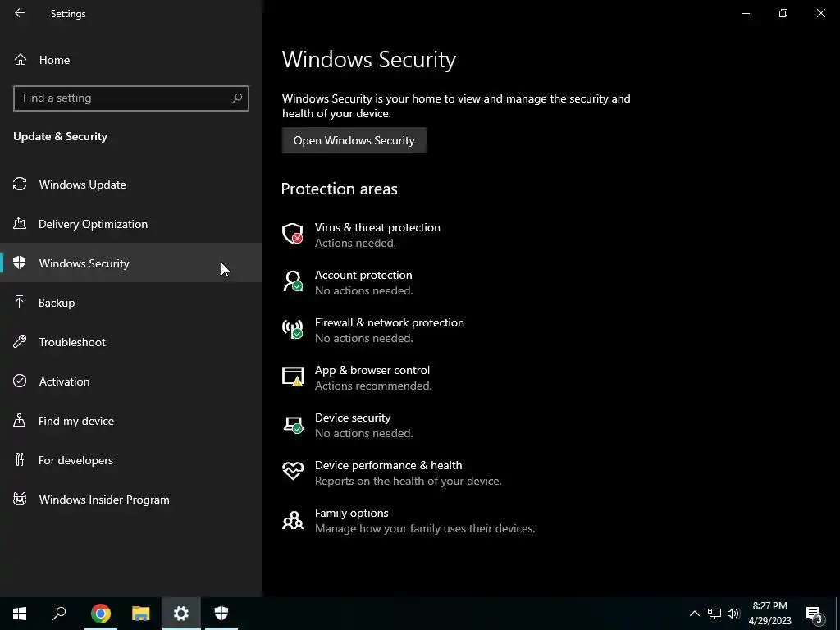Click the Find a setting search box

131,98
